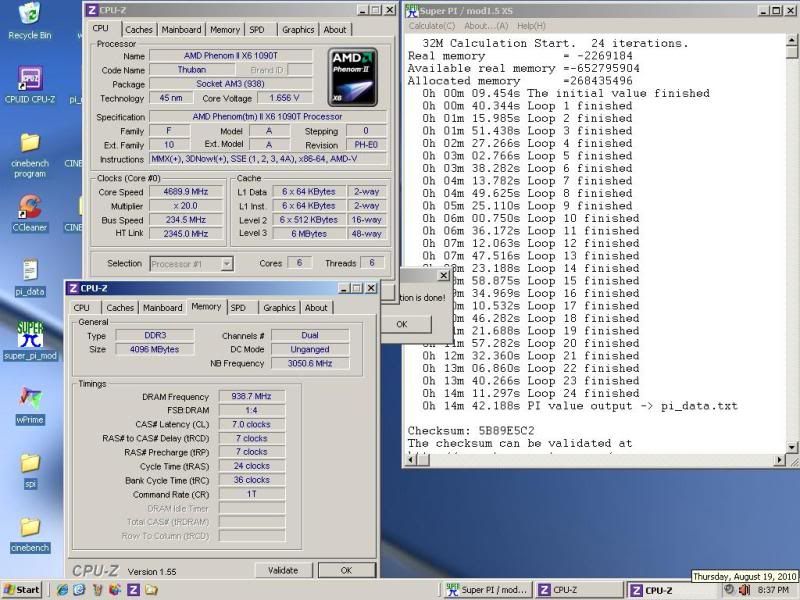This screenshot has width=800, height=600.
Task: Click OK button in lower CPU-Z window
Action: (346, 570)
